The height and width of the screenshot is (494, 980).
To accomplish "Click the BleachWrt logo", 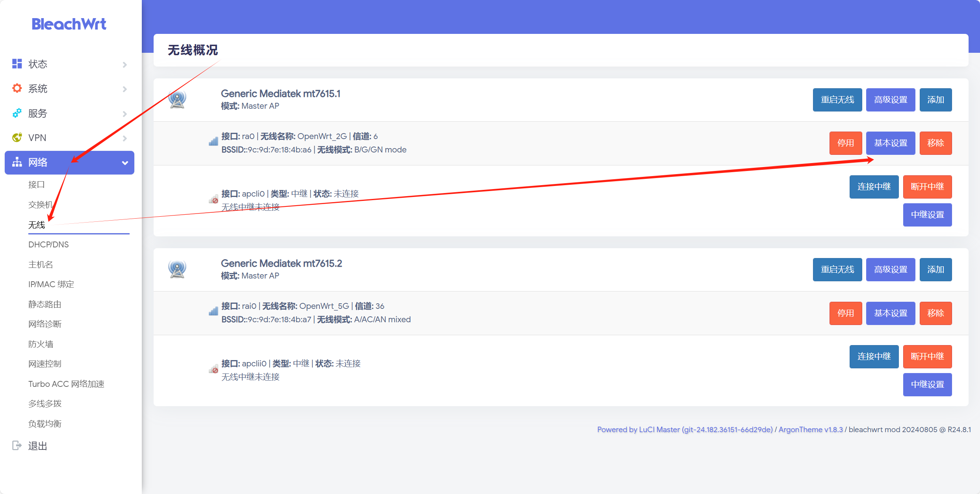I will pos(69,24).
